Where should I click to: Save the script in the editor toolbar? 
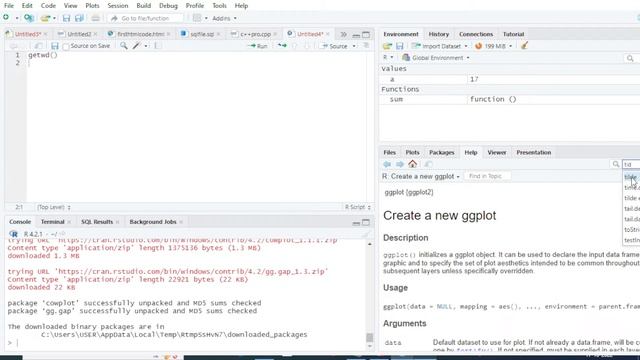click(x=55, y=46)
